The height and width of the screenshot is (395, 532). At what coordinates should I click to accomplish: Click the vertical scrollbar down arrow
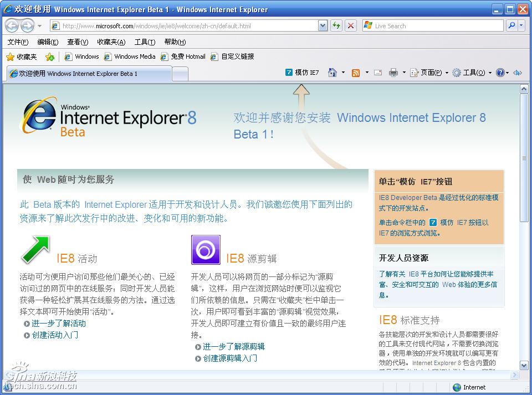(x=524, y=366)
